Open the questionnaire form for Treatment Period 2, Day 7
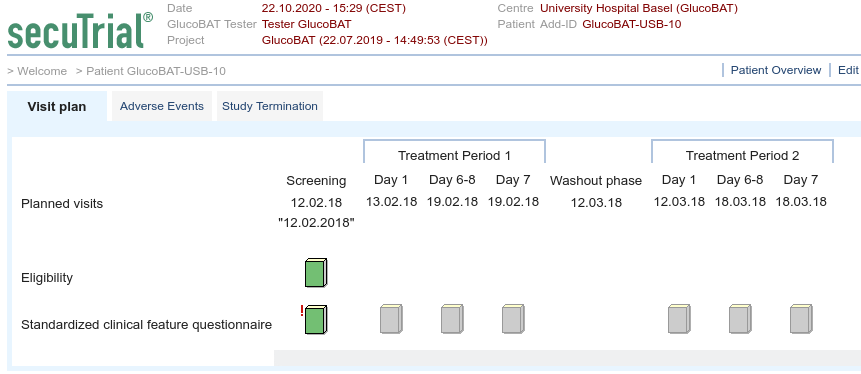Image resolution: width=861 pixels, height=374 pixels. [801, 319]
